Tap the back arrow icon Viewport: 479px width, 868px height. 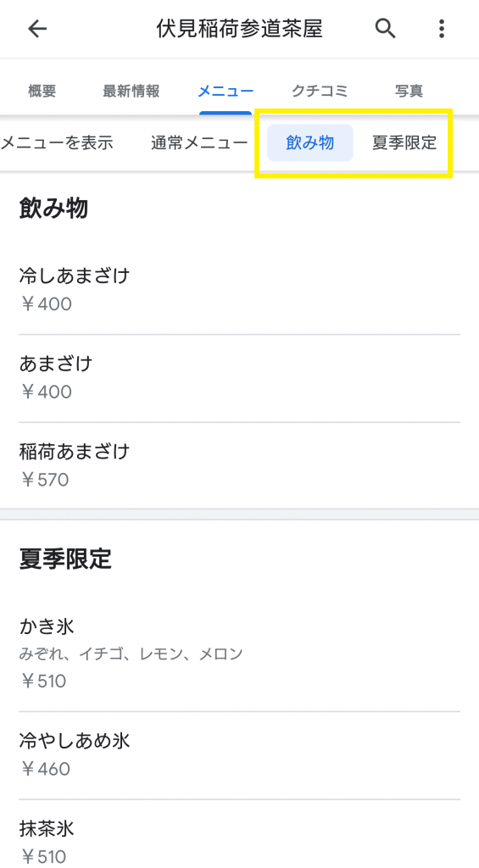click(37, 29)
